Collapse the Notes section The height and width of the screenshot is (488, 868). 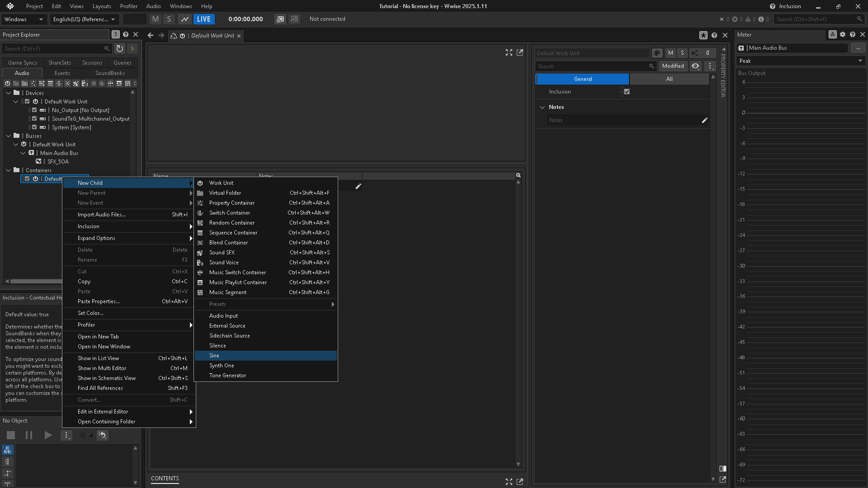(542, 107)
